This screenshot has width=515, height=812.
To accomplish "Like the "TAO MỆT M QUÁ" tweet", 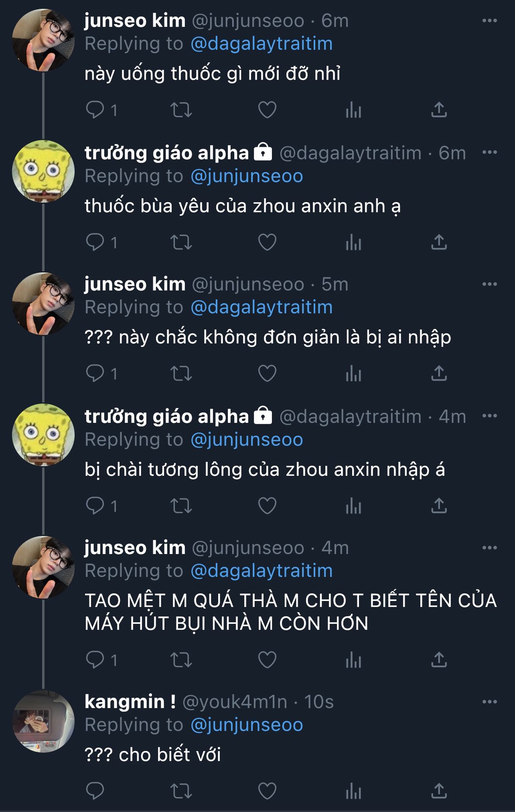I will (267, 660).
